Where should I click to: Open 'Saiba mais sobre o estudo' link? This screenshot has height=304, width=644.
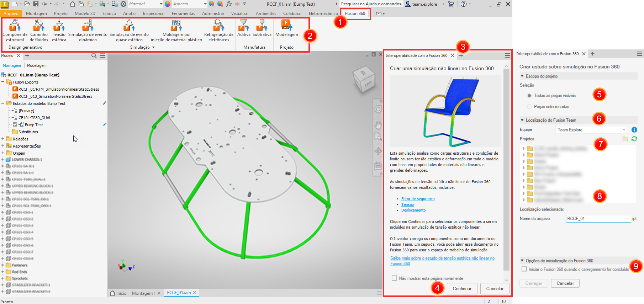pos(442,261)
